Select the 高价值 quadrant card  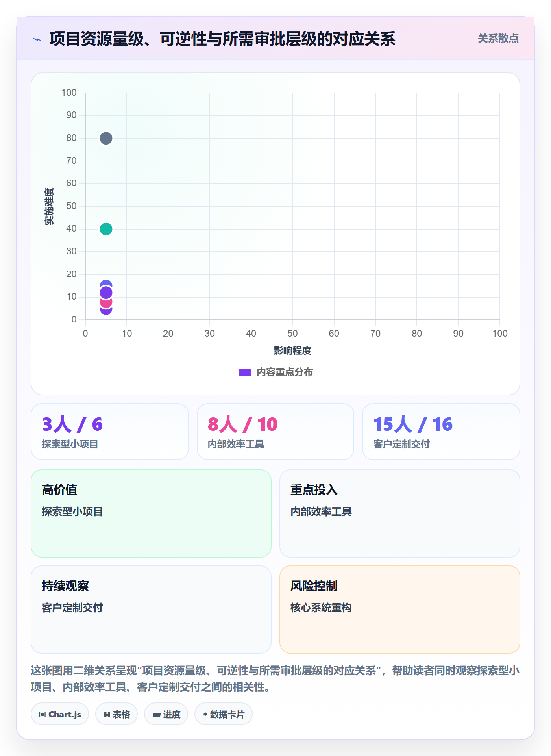tap(151, 513)
